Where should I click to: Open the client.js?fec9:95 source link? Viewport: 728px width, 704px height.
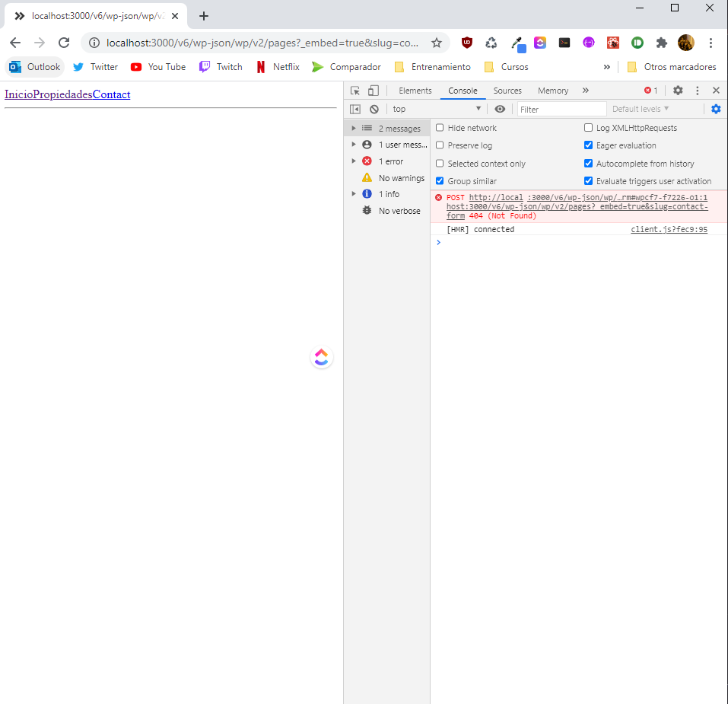(669, 229)
